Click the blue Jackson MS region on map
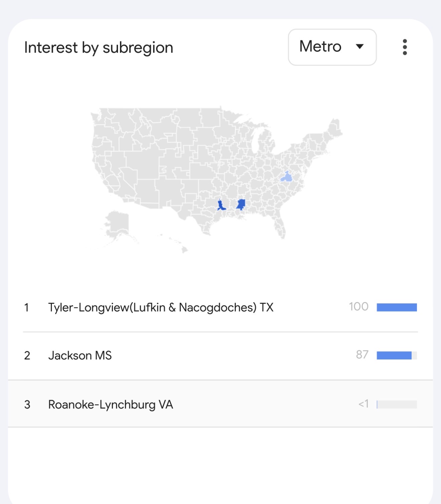This screenshot has width=441, height=504. (x=241, y=204)
